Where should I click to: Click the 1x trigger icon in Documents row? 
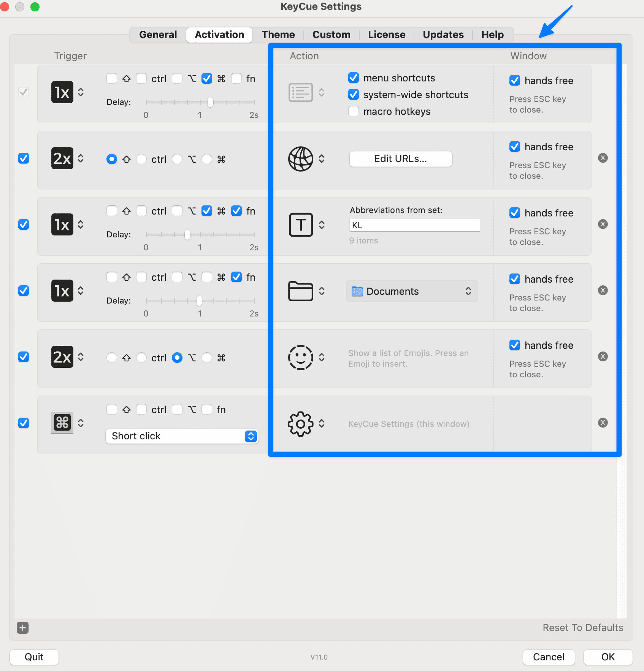click(62, 291)
